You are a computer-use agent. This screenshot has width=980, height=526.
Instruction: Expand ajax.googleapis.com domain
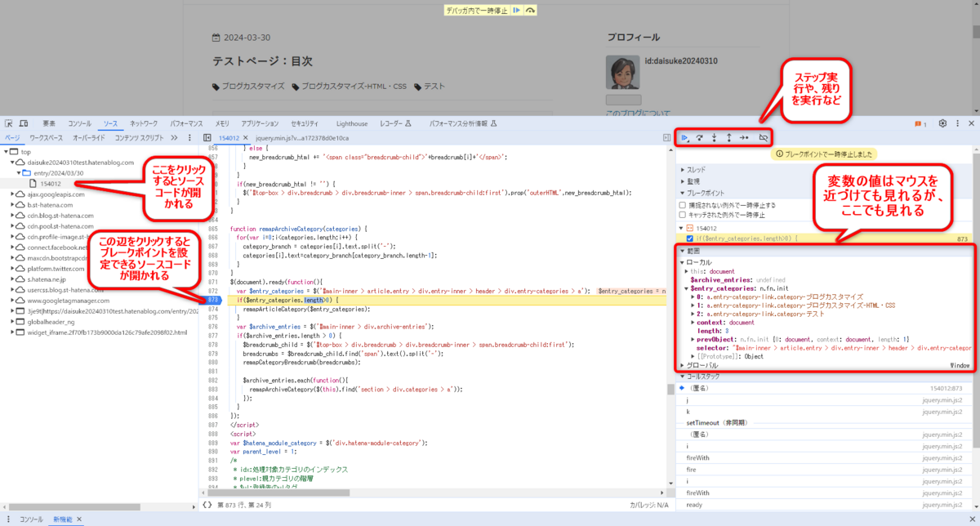[13, 194]
